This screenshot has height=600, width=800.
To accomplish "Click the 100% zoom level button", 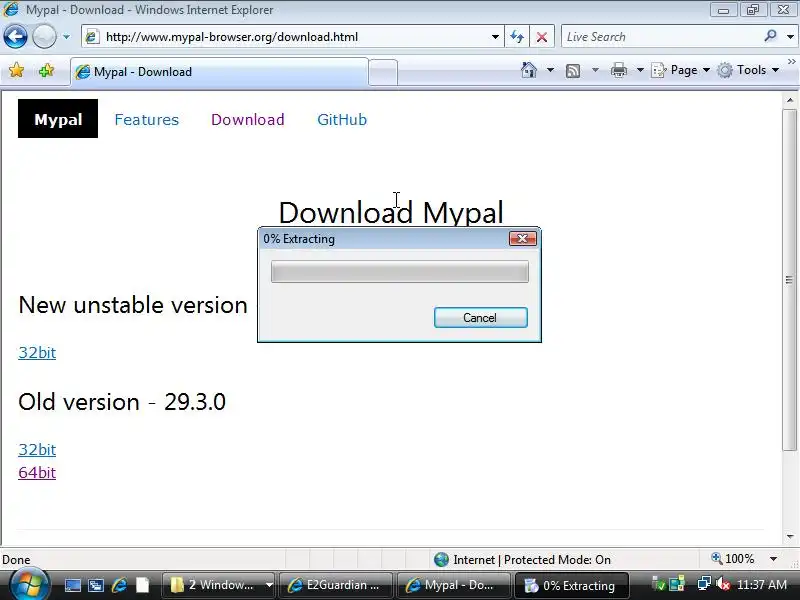I will [733, 559].
